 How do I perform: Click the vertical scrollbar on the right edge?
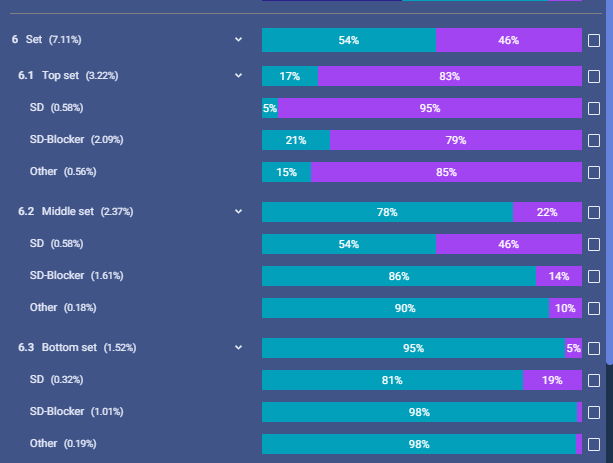[609, 182]
